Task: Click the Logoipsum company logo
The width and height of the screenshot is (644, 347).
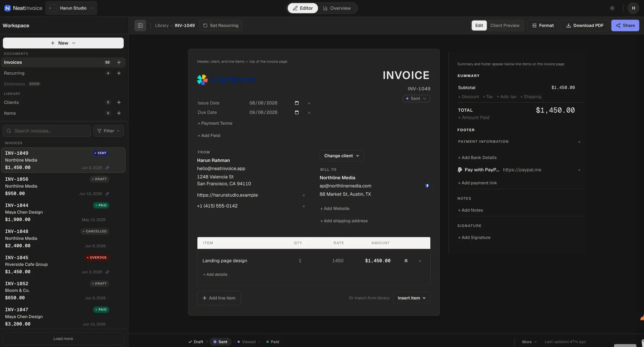Action: (x=226, y=80)
